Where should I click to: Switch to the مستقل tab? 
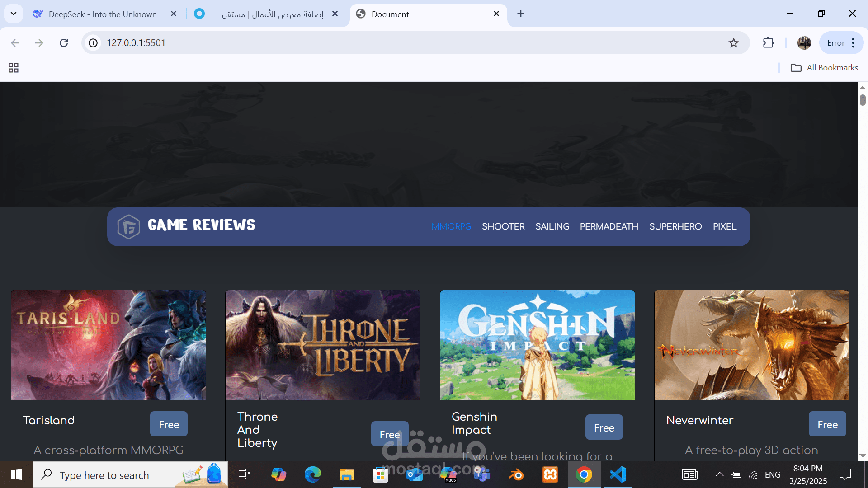267,14
